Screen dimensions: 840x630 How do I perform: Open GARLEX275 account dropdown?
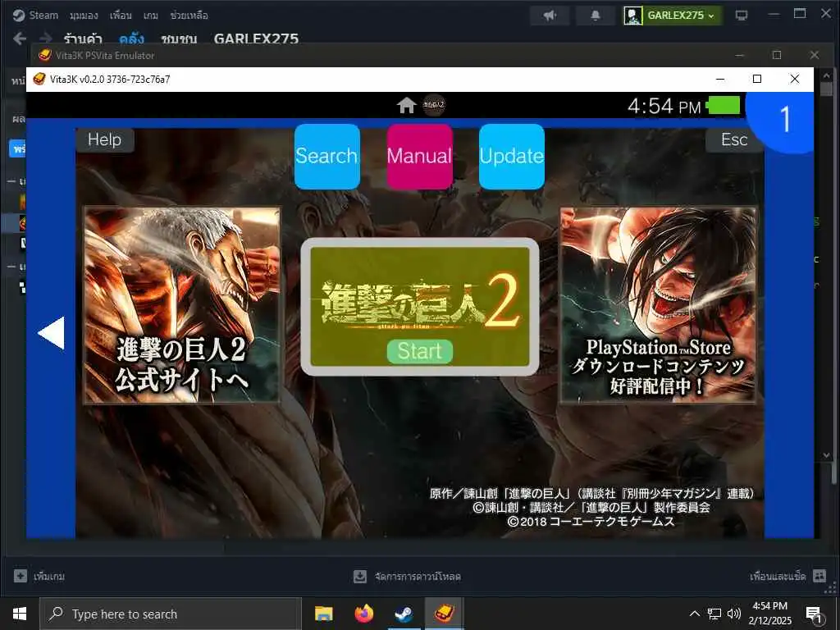680,15
